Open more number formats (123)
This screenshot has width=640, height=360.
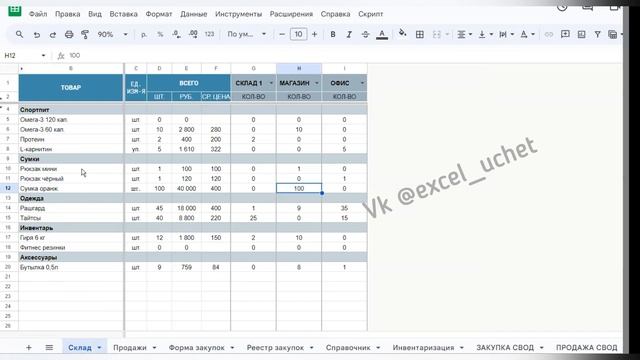209,35
